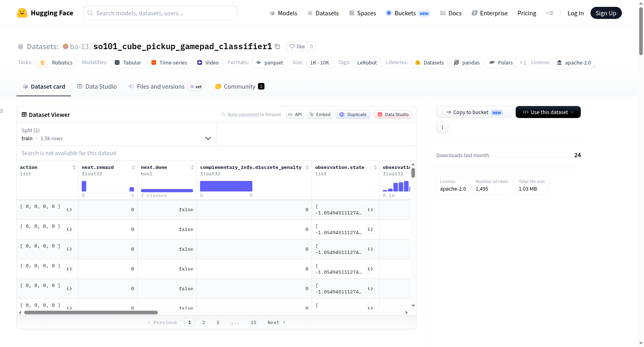Sort by the next.done column
644x347 pixels.
click(x=192, y=167)
